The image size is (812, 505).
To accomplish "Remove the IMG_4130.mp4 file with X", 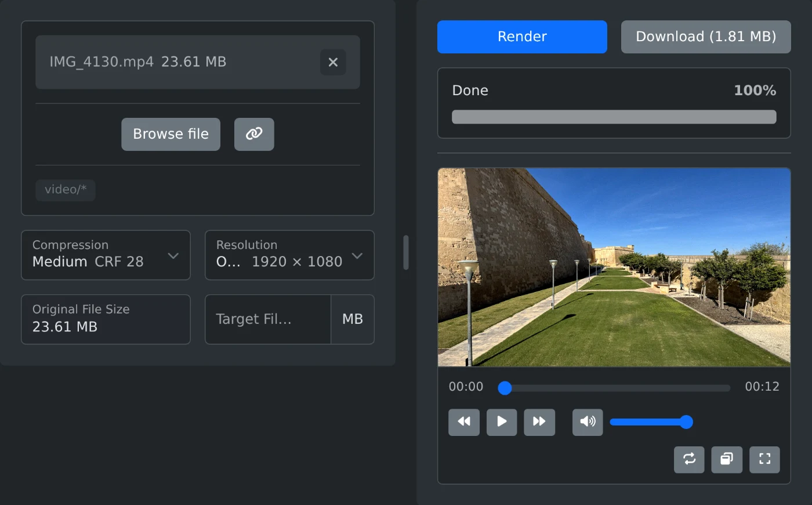I will [333, 62].
